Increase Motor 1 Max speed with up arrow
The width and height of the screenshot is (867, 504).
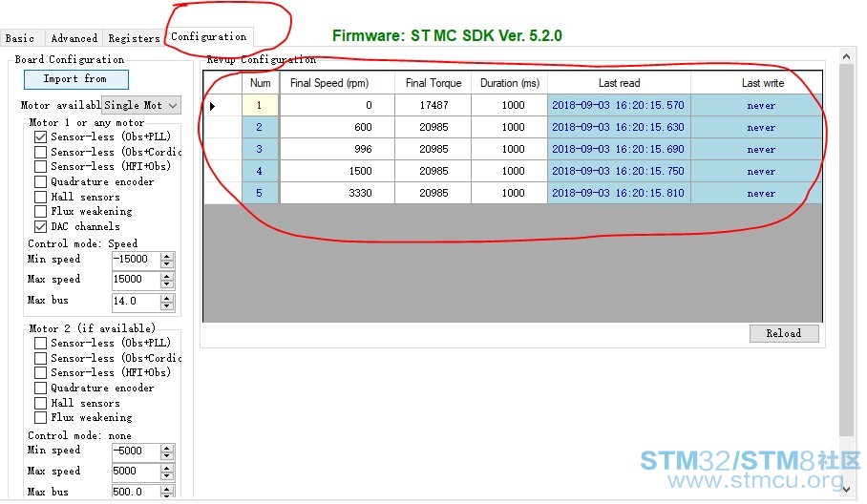pyautogui.click(x=167, y=276)
